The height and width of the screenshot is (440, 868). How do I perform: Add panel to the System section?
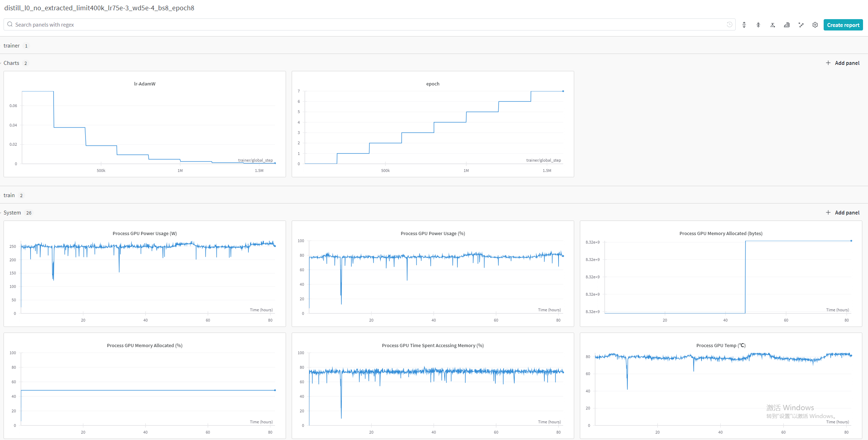coord(843,212)
